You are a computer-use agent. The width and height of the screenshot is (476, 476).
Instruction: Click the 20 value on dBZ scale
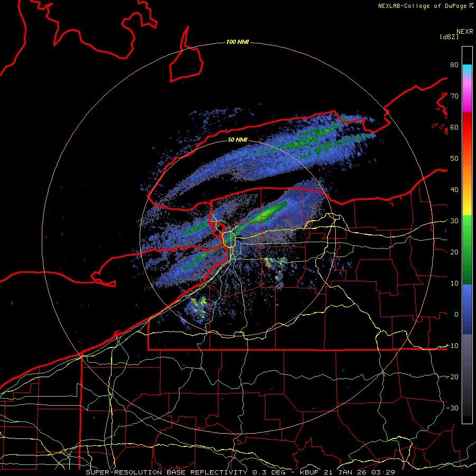[x=454, y=252]
